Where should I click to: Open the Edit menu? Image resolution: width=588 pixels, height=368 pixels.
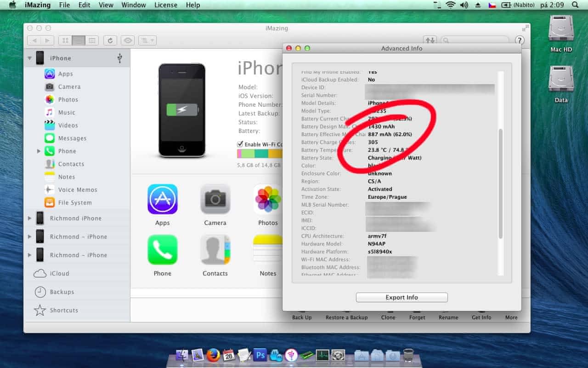point(84,5)
